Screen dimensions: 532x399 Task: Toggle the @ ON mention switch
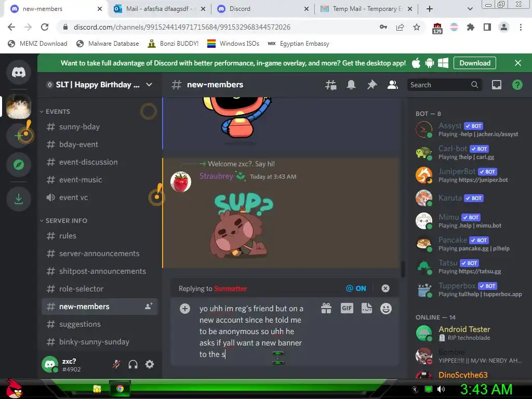356,288
